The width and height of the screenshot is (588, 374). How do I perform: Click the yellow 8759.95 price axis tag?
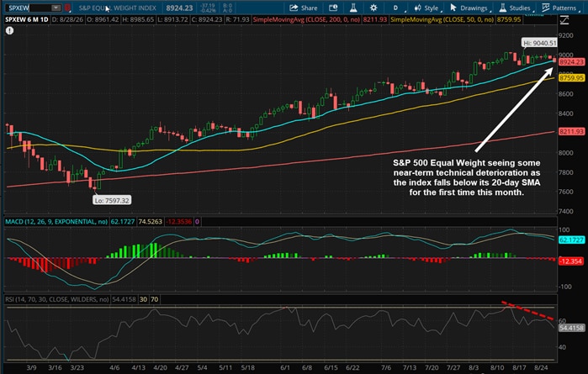point(571,78)
